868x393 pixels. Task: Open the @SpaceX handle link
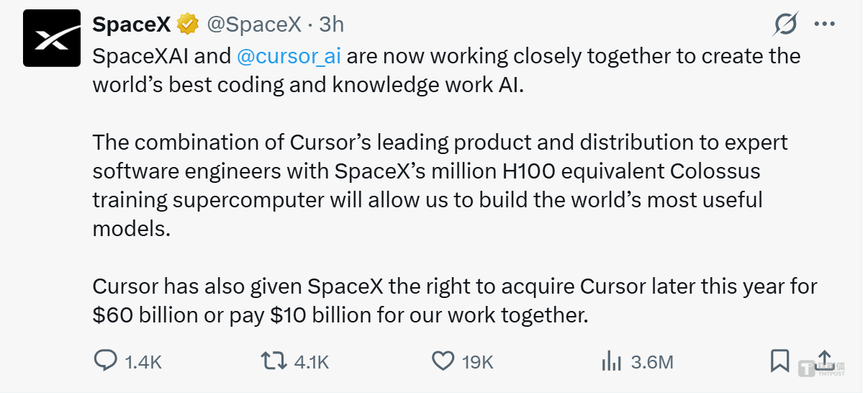253,24
